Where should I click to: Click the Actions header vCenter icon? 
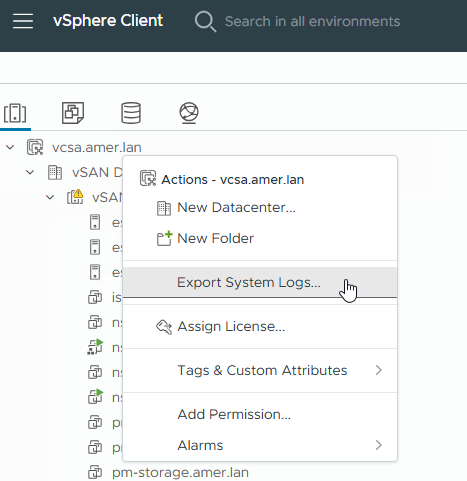pyautogui.click(x=148, y=178)
